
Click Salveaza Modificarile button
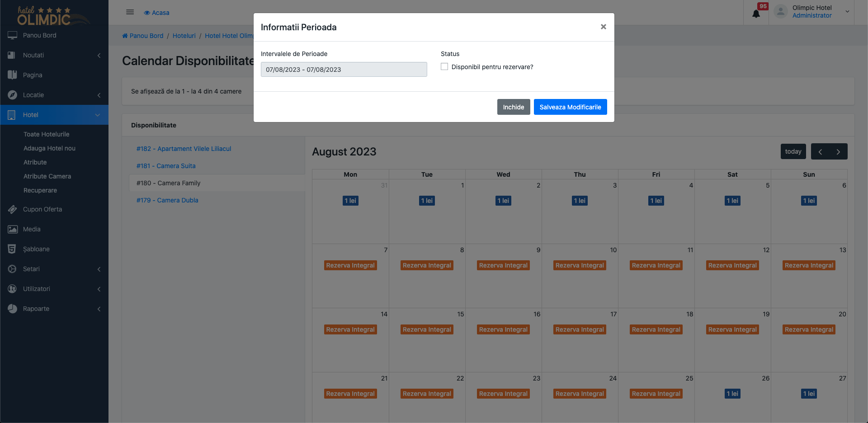pos(570,107)
